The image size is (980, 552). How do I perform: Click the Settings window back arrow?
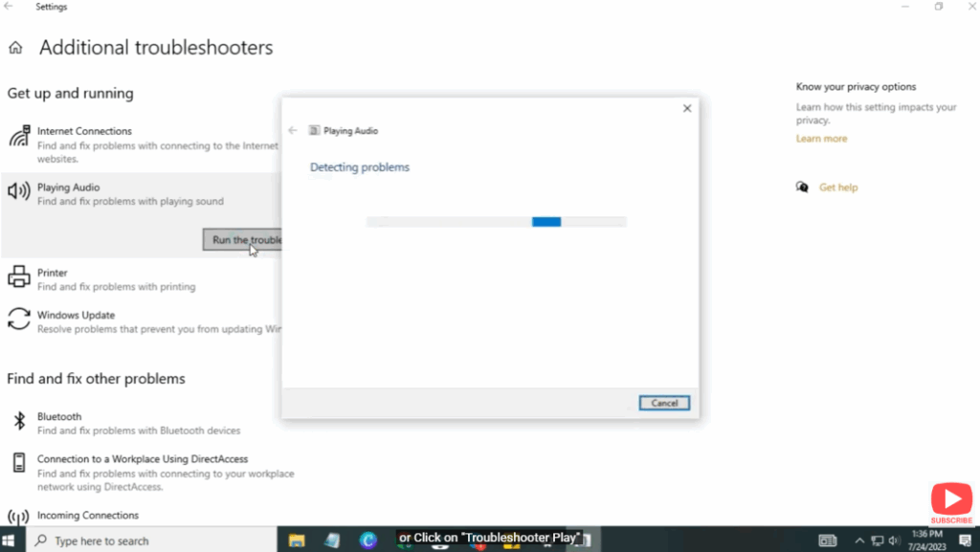click(9, 7)
